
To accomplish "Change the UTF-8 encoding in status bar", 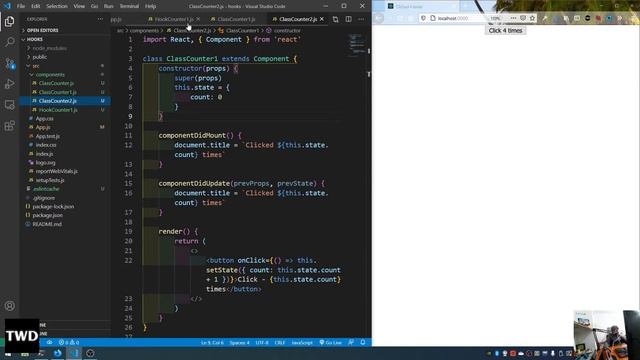I will pyautogui.click(x=262, y=342).
